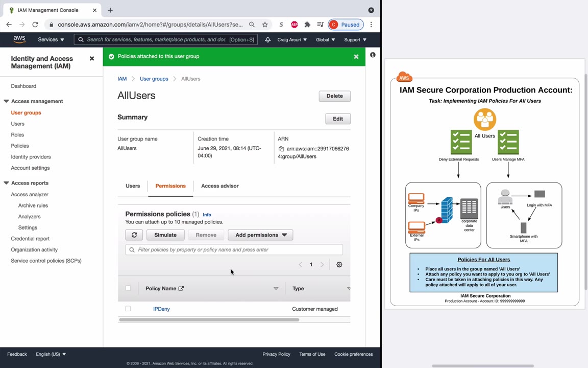The image size is (588, 368).
Task: Collapse the Access reports section
Action: click(x=6, y=183)
